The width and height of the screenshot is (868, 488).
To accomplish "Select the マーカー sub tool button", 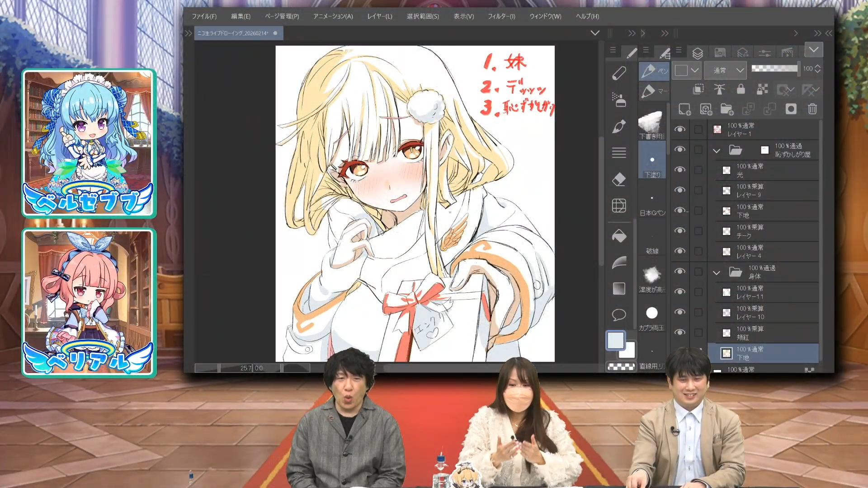I will [654, 91].
